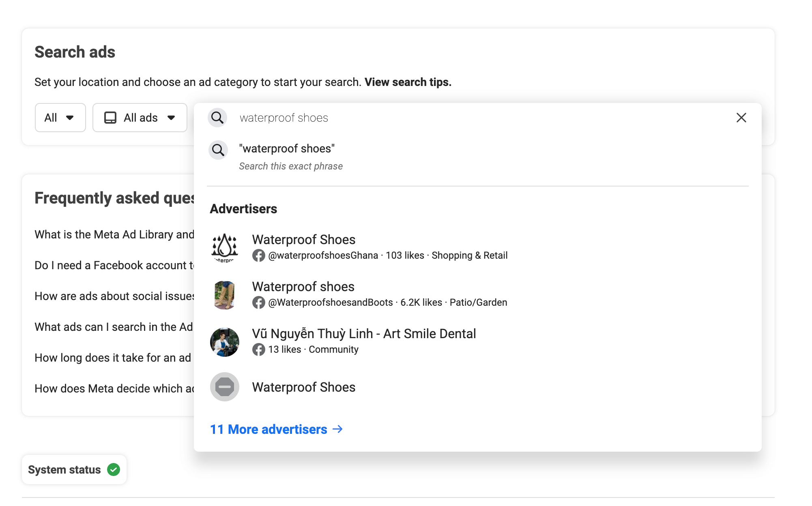The image size is (812, 506).
Task: Open FAQ What is the Meta Ad Library
Action: pos(114,235)
